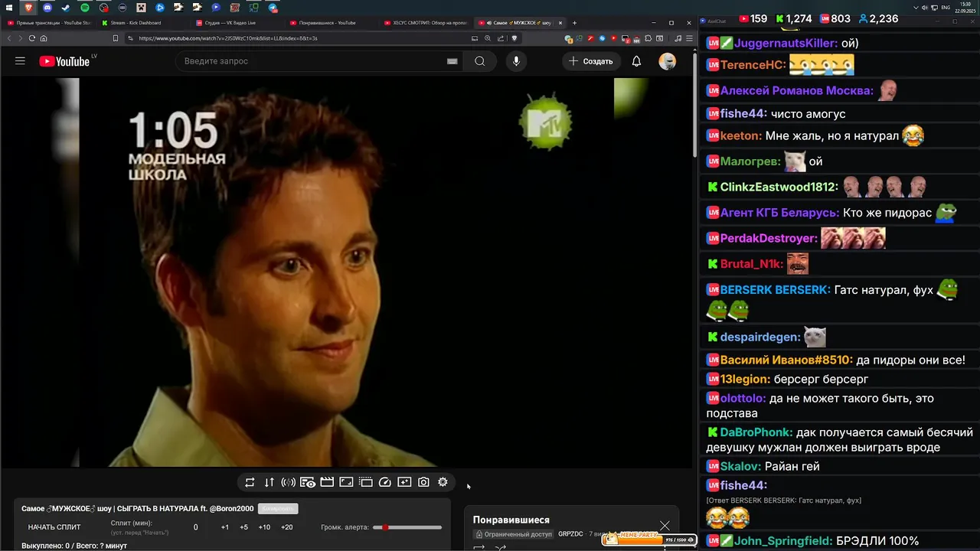Open the YouTube guide hamburger menu

tap(21, 61)
